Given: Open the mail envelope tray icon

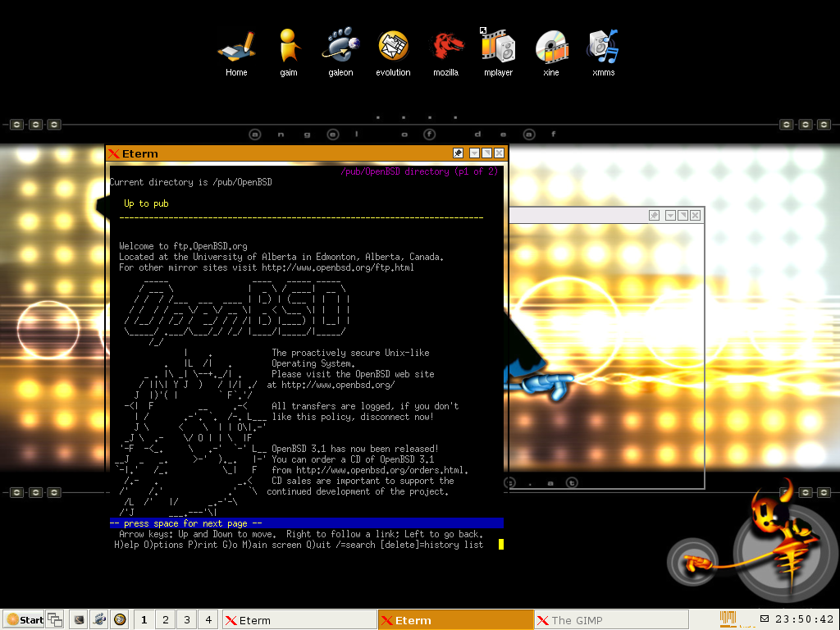Looking at the screenshot, I should click(x=765, y=619).
